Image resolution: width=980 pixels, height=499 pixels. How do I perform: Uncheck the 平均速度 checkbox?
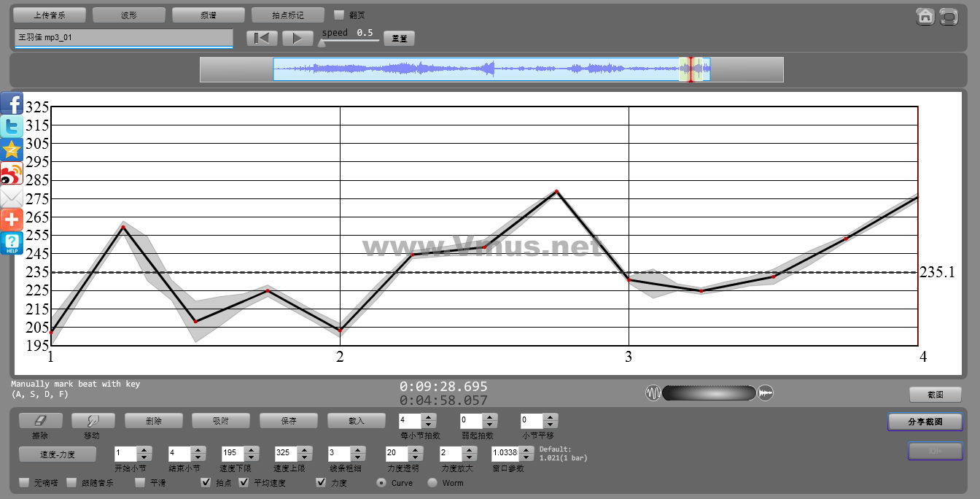(244, 483)
